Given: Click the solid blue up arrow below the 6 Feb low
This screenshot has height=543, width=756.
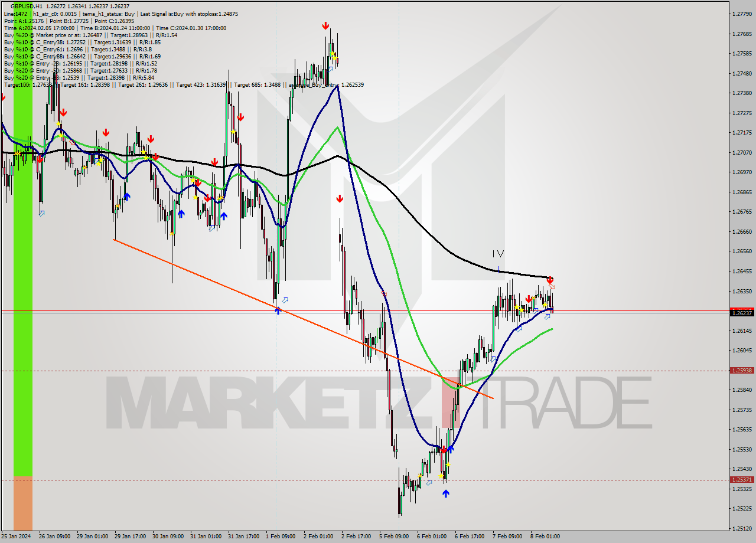Looking at the screenshot, I should click(x=445, y=493).
